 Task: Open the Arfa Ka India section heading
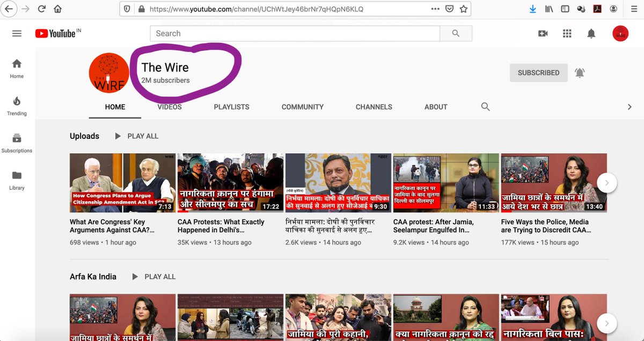(x=93, y=277)
